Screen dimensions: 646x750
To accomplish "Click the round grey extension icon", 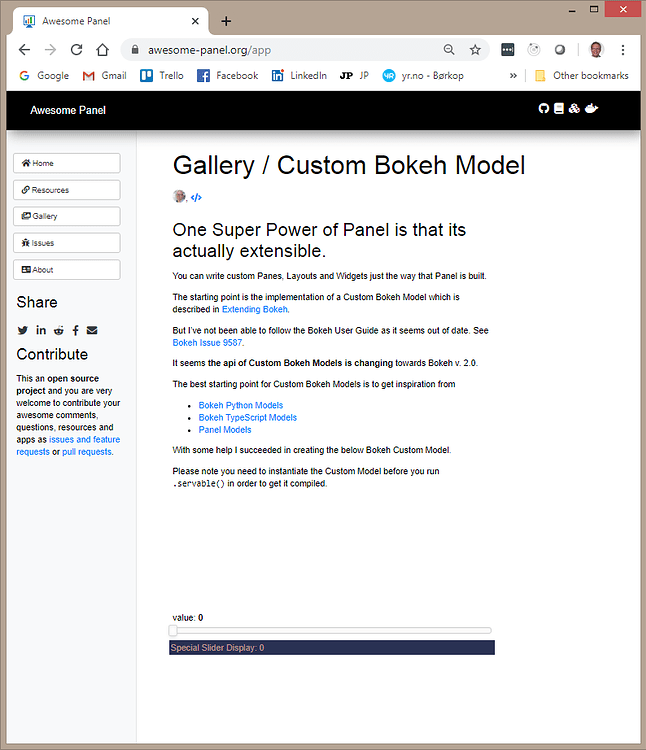I will pos(559,50).
